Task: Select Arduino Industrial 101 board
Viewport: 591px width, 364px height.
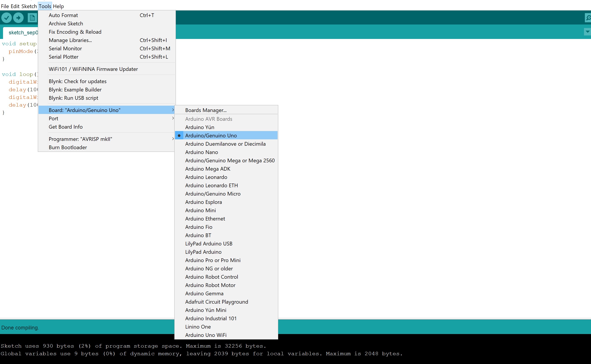Action: [x=226, y=318]
